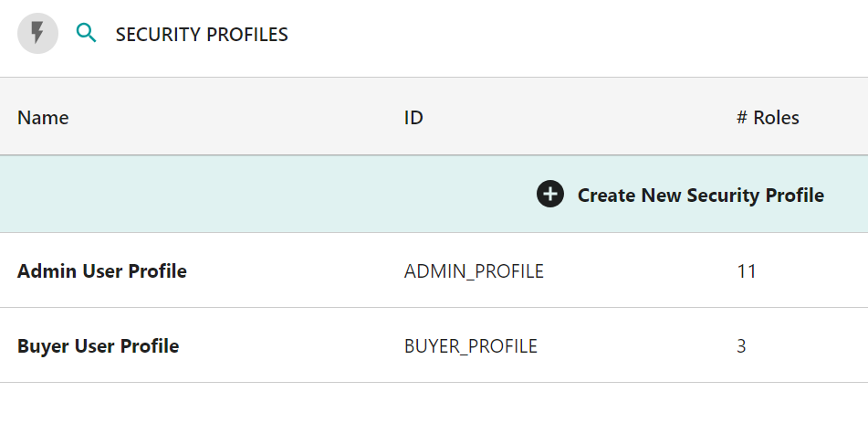Image resolution: width=868 pixels, height=434 pixels.
Task: Click the Buyer profile role count 3
Action: (x=742, y=346)
